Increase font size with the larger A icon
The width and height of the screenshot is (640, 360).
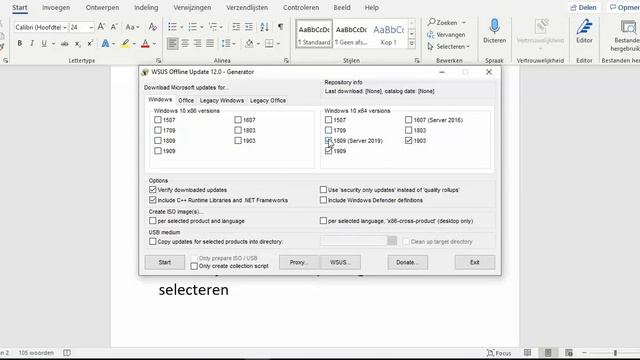[101, 27]
